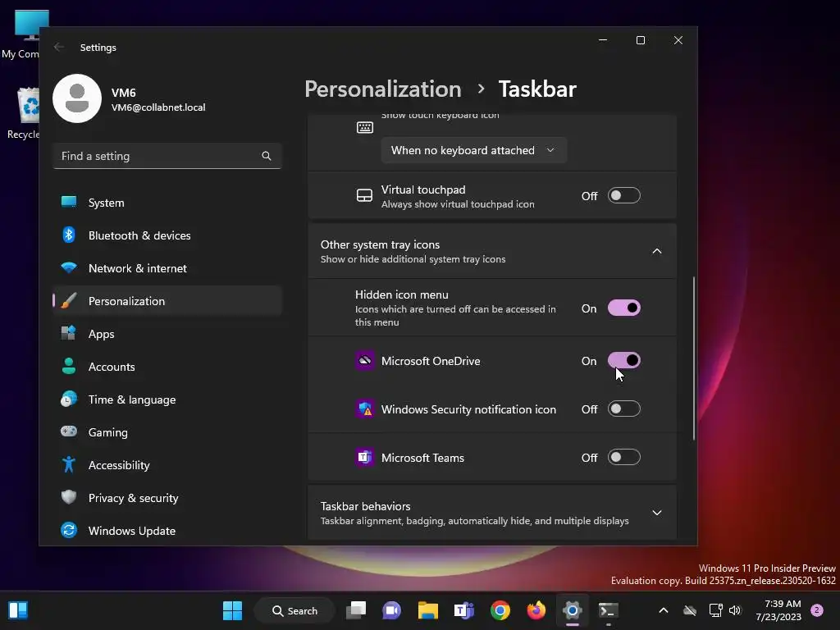Viewport: 840px width, 630px height.
Task: Open Bluetooth & devices settings
Action: click(x=167, y=235)
